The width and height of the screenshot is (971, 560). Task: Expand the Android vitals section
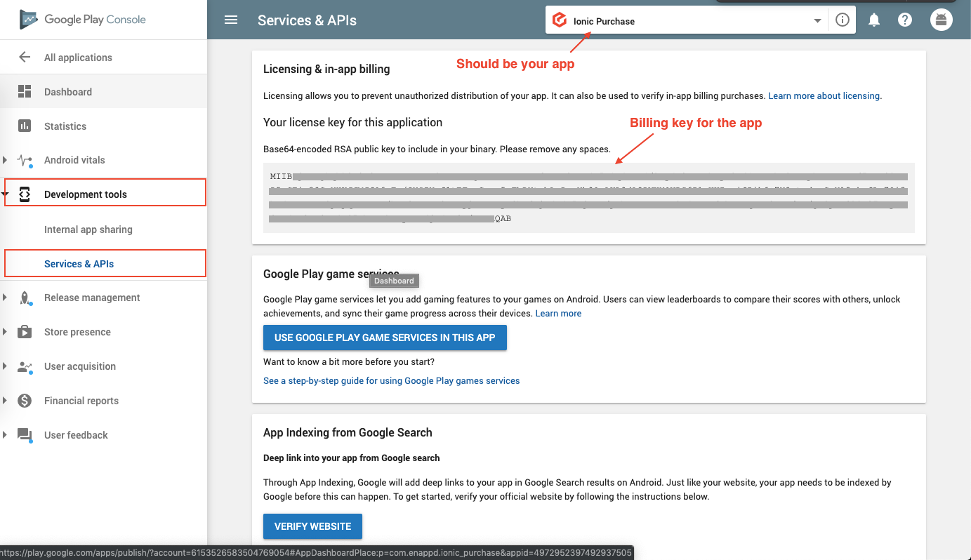click(x=5, y=160)
